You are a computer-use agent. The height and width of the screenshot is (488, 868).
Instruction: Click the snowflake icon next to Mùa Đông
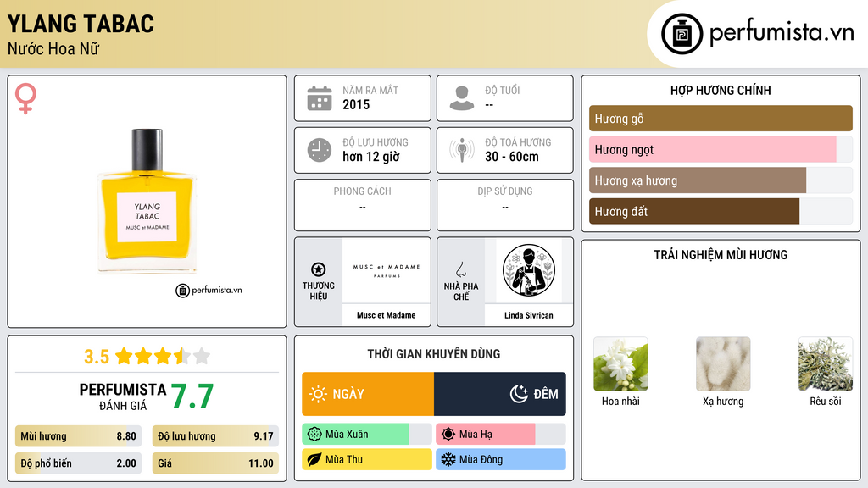448,459
